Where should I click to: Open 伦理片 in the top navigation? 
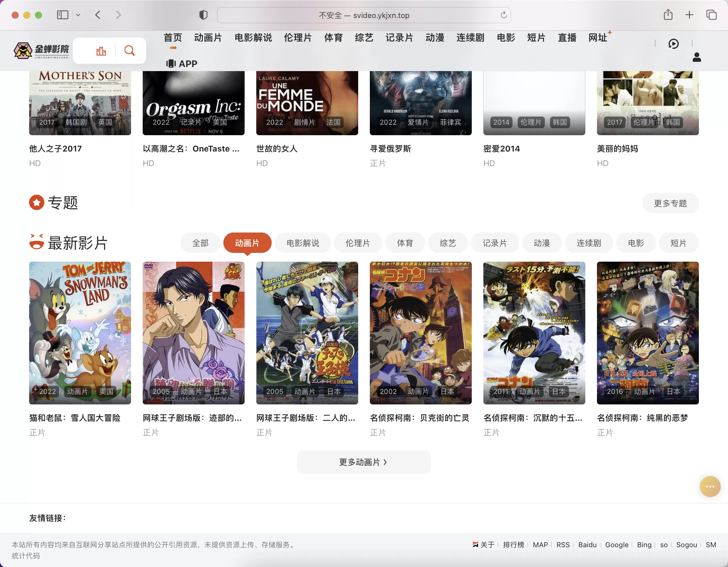coord(298,38)
